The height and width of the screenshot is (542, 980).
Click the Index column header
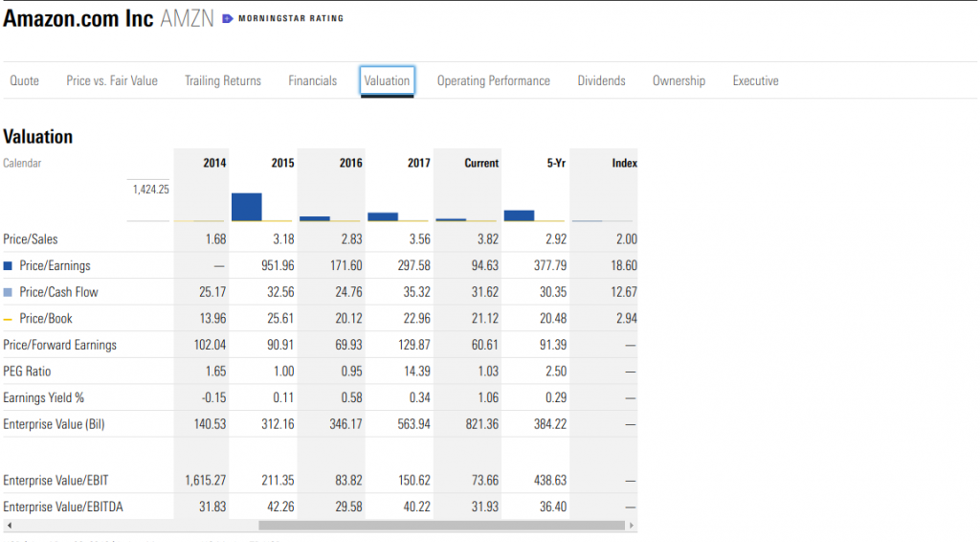624,163
